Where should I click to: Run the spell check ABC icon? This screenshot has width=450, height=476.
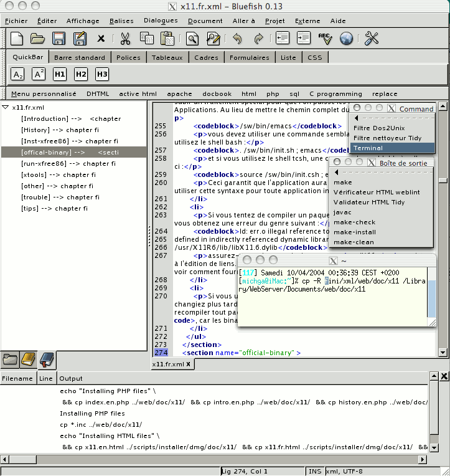(324, 39)
